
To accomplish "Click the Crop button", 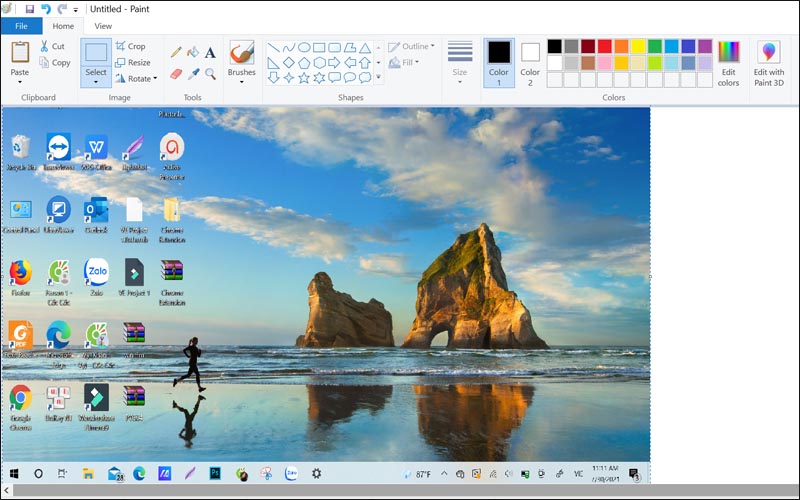I will point(131,46).
